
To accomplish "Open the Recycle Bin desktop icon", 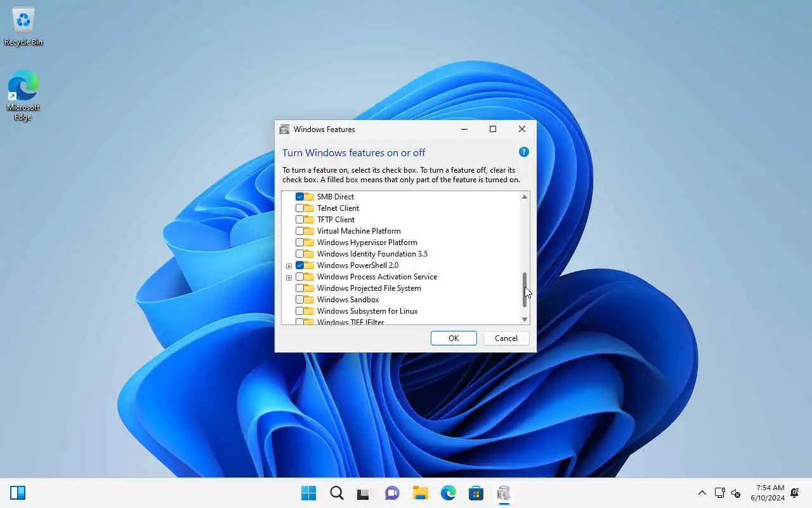I will 23,27.
